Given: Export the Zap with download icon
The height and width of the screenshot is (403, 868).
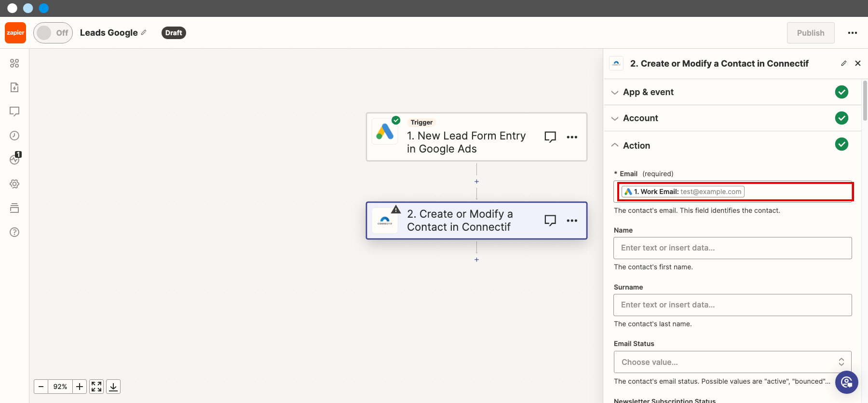Looking at the screenshot, I should point(113,387).
